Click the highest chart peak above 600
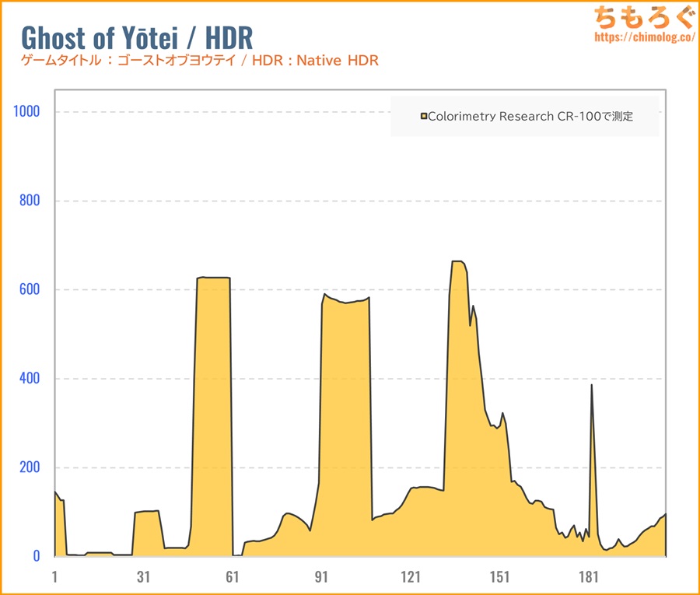This screenshot has height=595, width=700. pyautogui.click(x=457, y=262)
